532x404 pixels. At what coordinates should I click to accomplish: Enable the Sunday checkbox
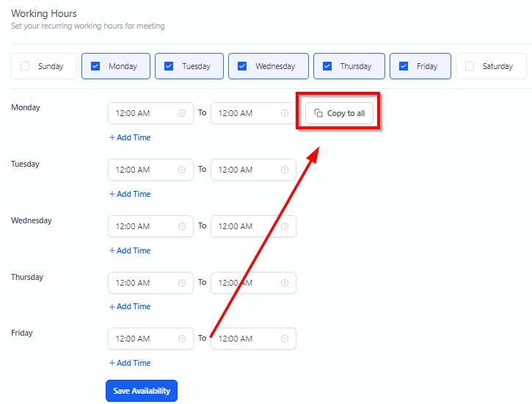[x=25, y=66]
